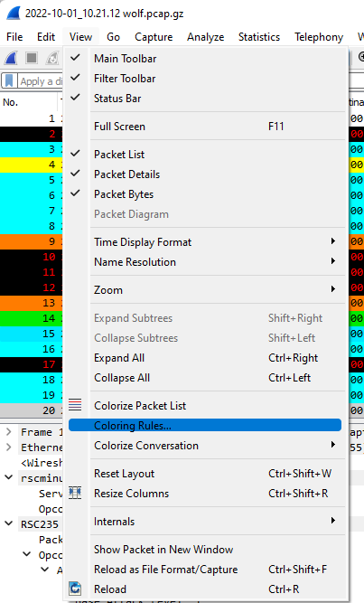Click the Colorize Packet List striped icon
The height and width of the screenshot is (603, 364).
pyautogui.click(x=75, y=405)
